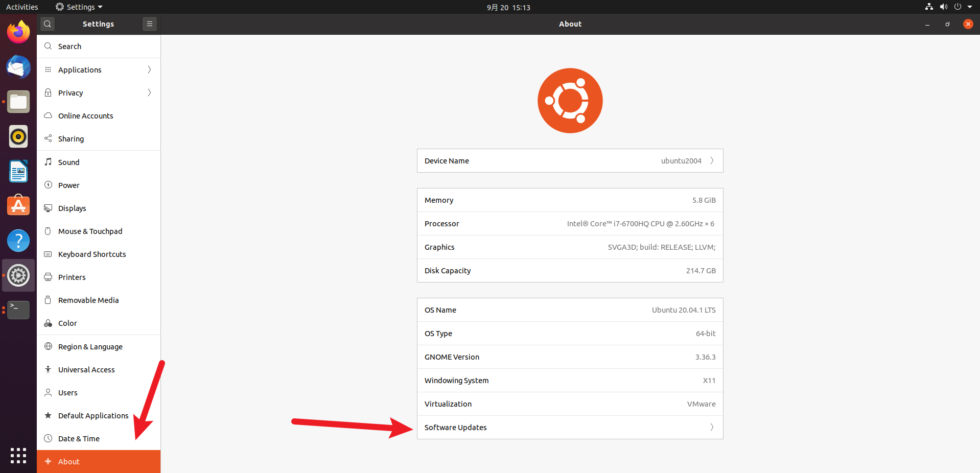Open Terminal from the dock
The height and width of the screenshot is (473, 980).
(18, 310)
